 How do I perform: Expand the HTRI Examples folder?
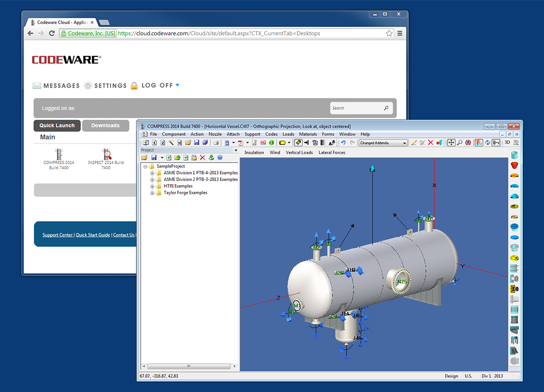point(152,186)
